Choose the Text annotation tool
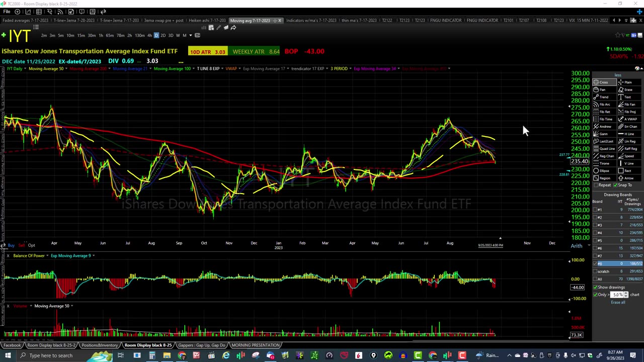This screenshot has height=362, width=644. pos(629,97)
